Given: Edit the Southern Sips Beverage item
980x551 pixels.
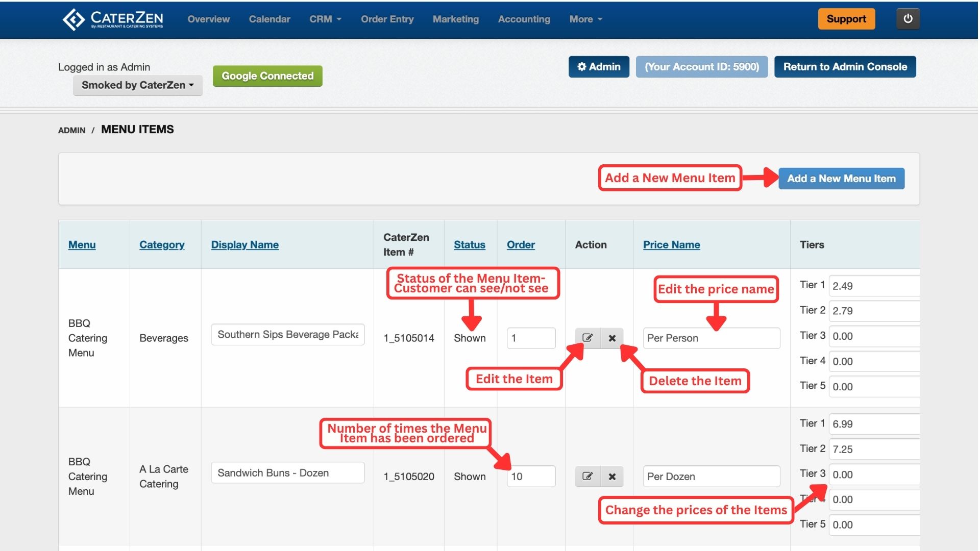Looking at the screenshot, I should coord(587,338).
